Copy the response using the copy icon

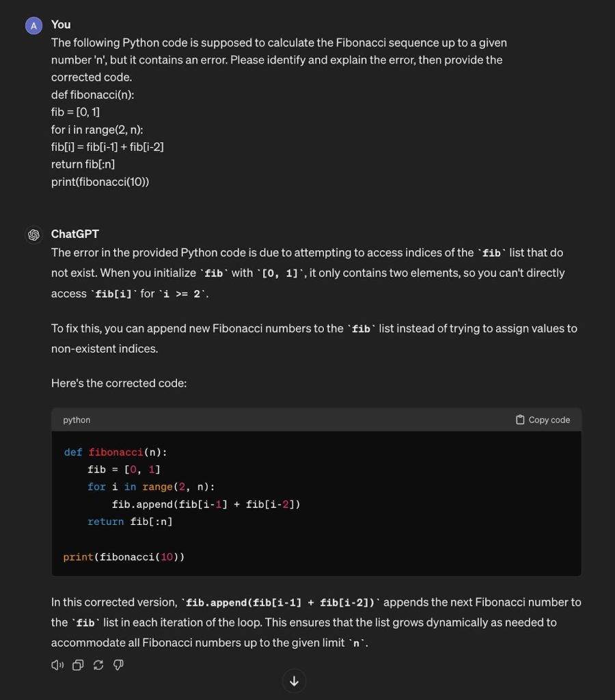78,664
